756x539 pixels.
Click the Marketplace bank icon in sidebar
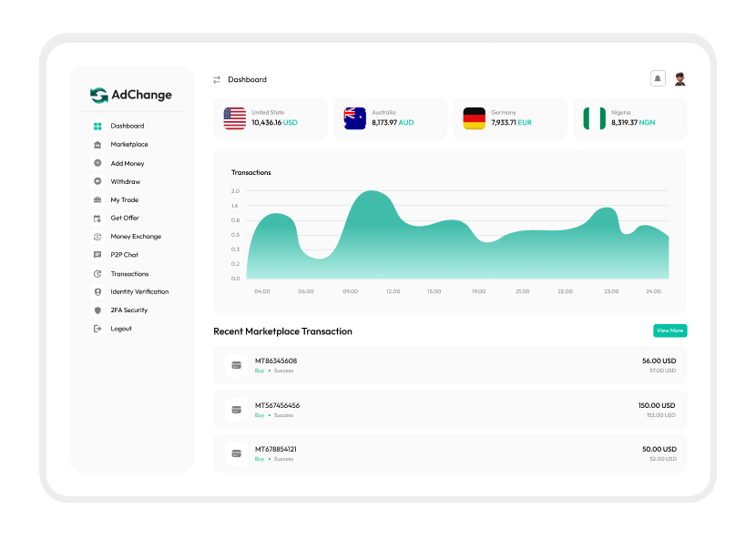pyautogui.click(x=97, y=145)
